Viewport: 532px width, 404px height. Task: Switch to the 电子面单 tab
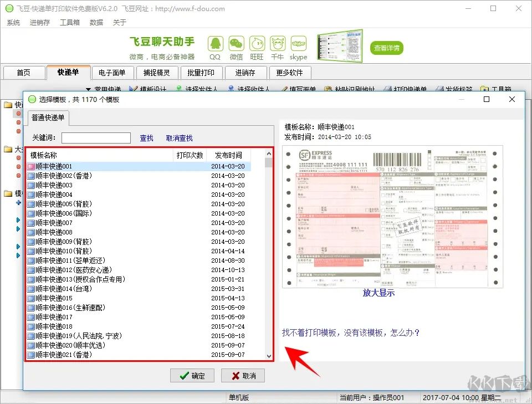tap(112, 73)
